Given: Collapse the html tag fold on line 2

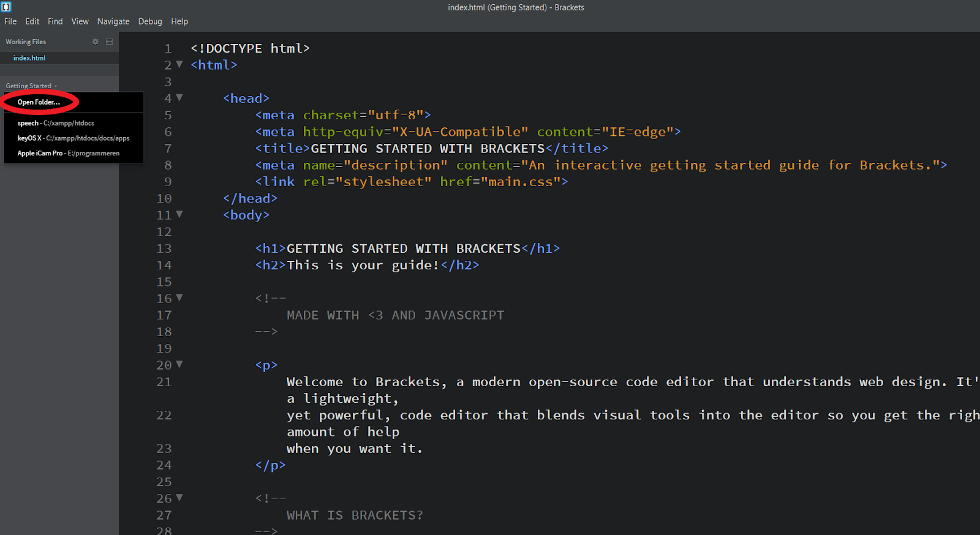Looking at the screenshot, I should coord(179,64).
